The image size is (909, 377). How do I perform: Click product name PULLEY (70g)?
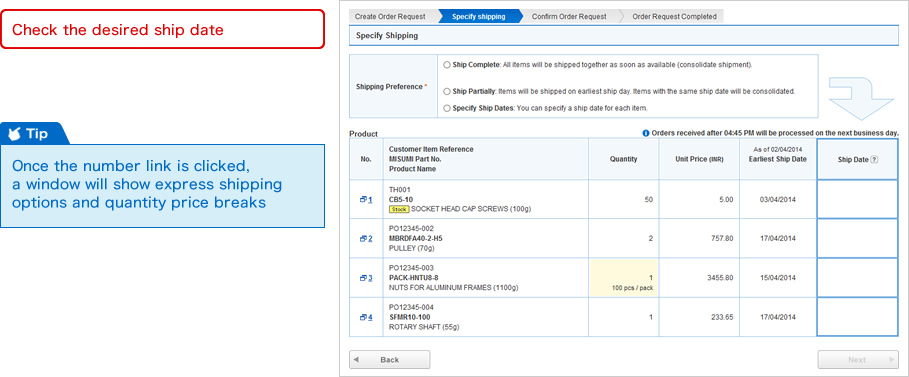pyautogui.click(x=412, y=248)
